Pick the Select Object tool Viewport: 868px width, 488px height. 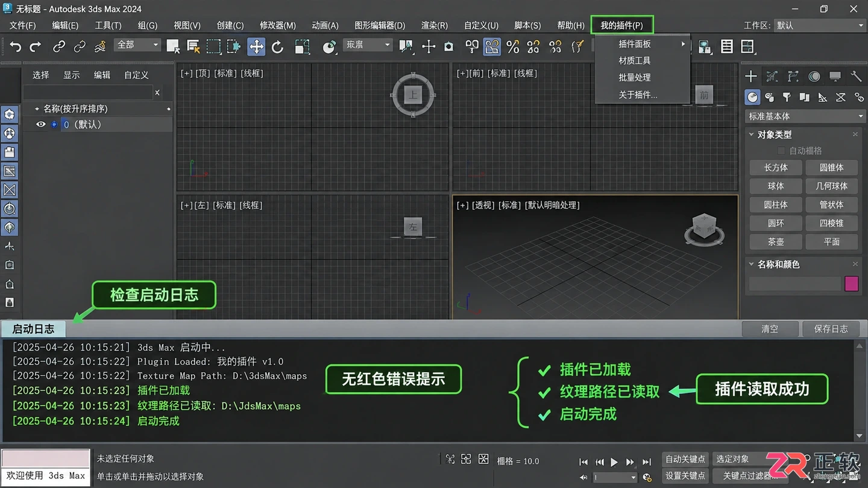(x=173, y=46)
